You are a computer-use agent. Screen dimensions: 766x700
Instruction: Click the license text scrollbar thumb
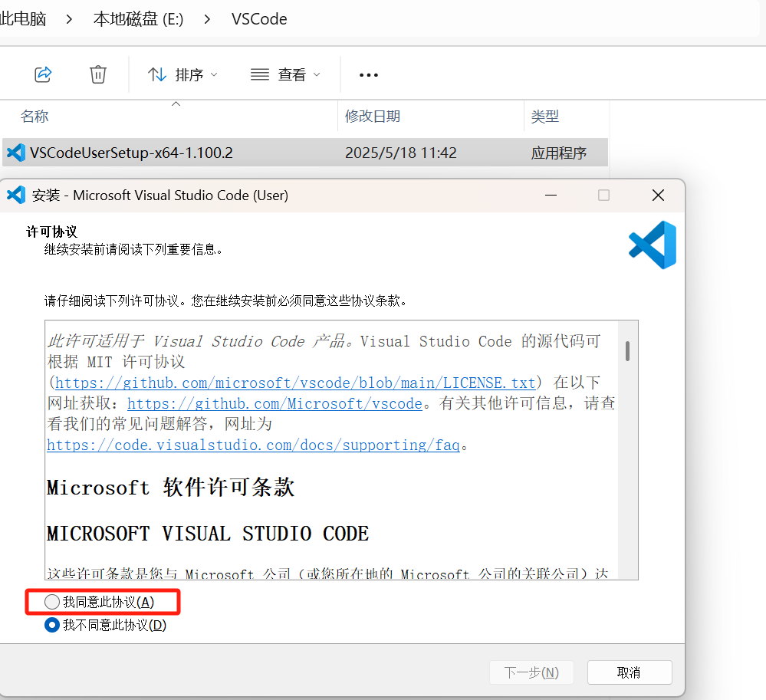pos(627,350)
